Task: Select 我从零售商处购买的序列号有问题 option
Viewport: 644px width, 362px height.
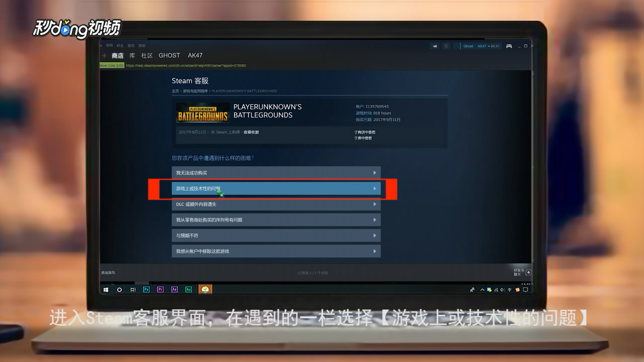Action: (276, 220)
